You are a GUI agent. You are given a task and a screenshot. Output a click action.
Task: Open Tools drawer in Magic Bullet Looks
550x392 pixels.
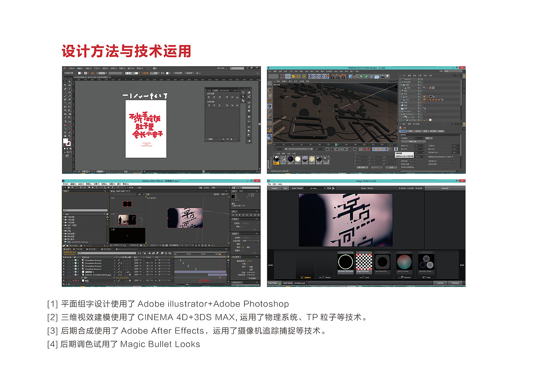click(x=462, y=265)
